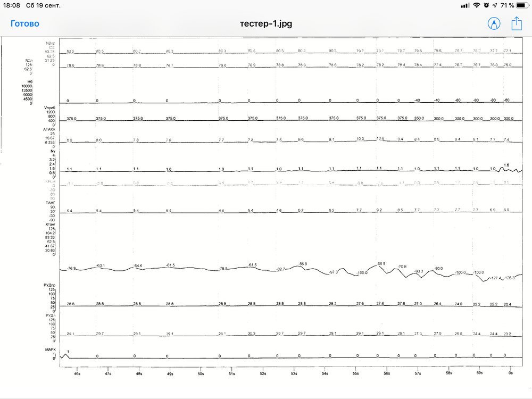The image size is (532, 399).
Task: Tap the 30.3 value on РУДл trace
Action: [252, 334]
